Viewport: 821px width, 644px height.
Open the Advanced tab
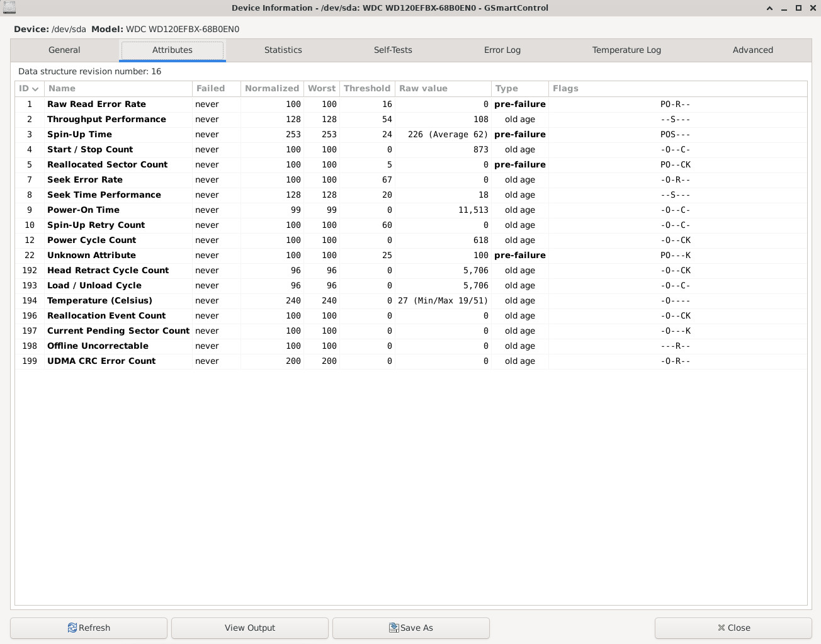pyautogui.click(x=753, y=50)
